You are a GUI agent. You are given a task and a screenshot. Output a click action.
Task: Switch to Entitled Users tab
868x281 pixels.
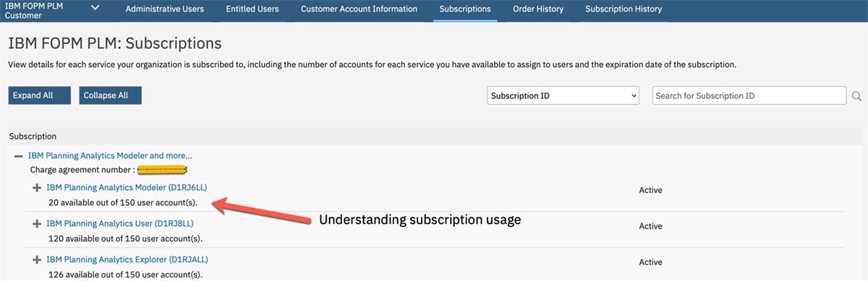tap(252, 9)
